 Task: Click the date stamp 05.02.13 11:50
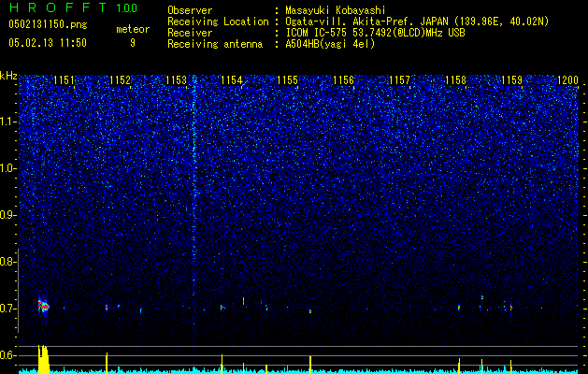(48, 42)
